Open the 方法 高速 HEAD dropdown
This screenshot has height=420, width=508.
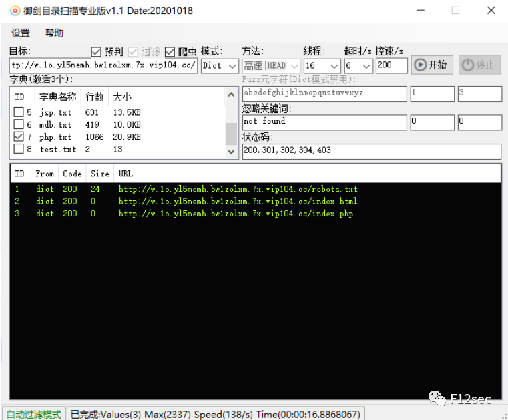[272, 66]
